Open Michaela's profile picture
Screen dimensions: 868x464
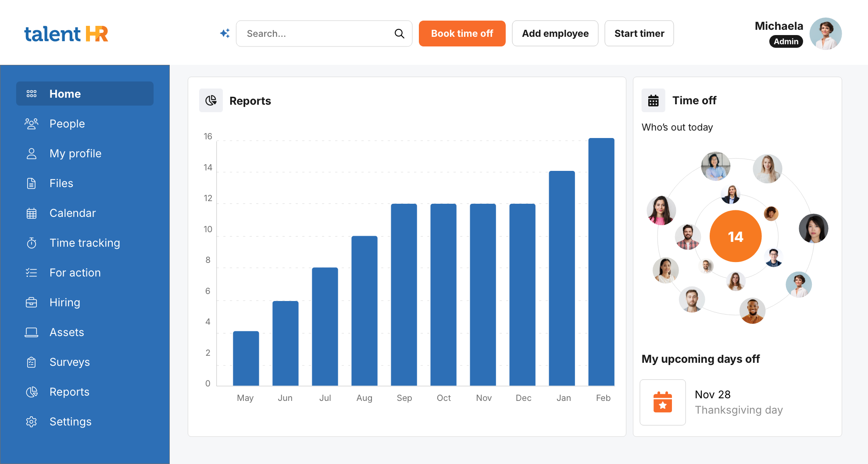pos(826,33)
